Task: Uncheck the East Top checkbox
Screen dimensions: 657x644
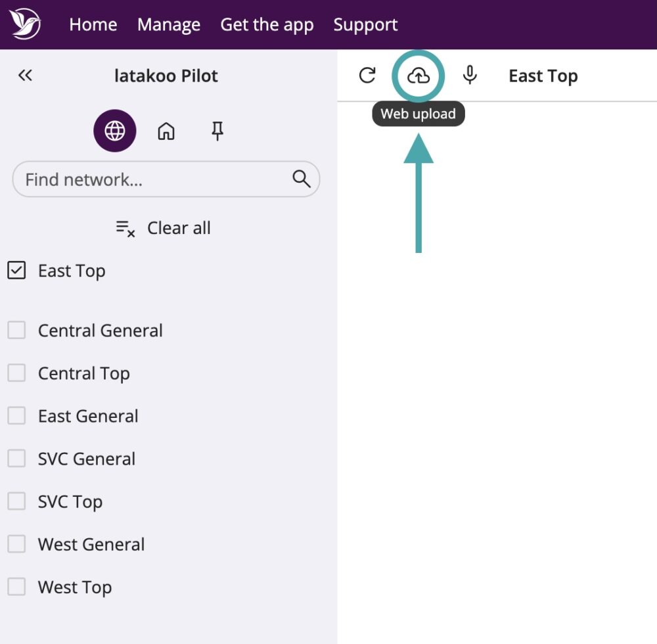Action: click(x=16, y=270)
